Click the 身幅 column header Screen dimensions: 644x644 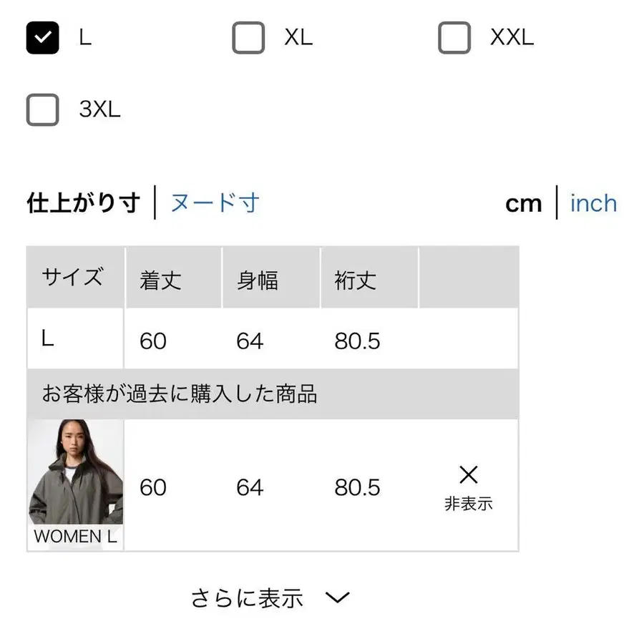257,280
